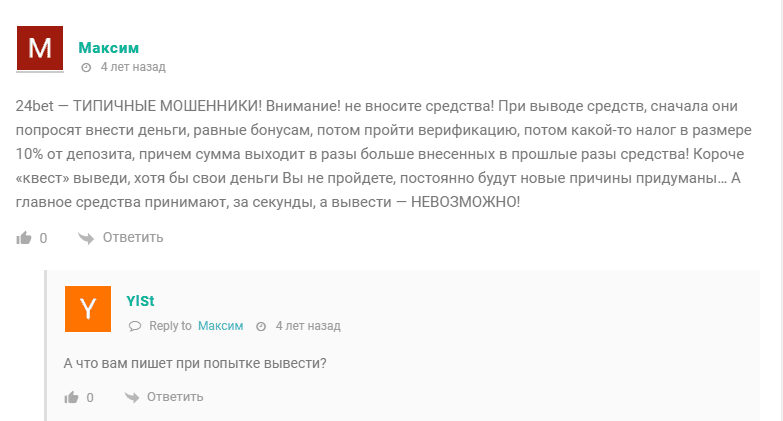Open the timestamp of YlSt's reply

308,326
